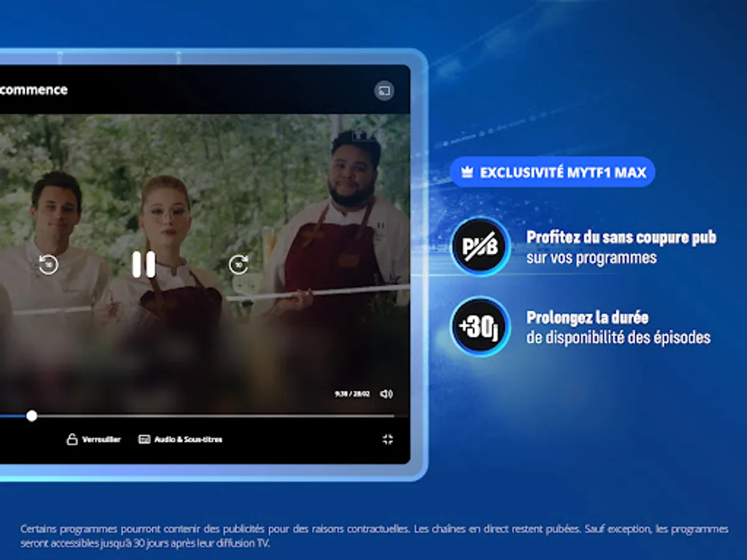Screen dimensions: 747x560
Task: Pause the video with the center button
Action: [144, 264]
